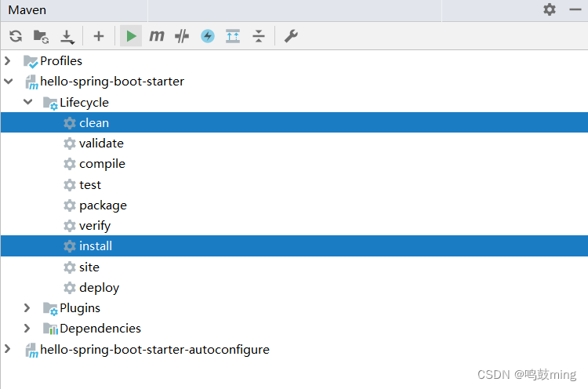Viewport: 588px width, 389px height.
Task: Collapse all Maven tree nodes
Action: 259,36
